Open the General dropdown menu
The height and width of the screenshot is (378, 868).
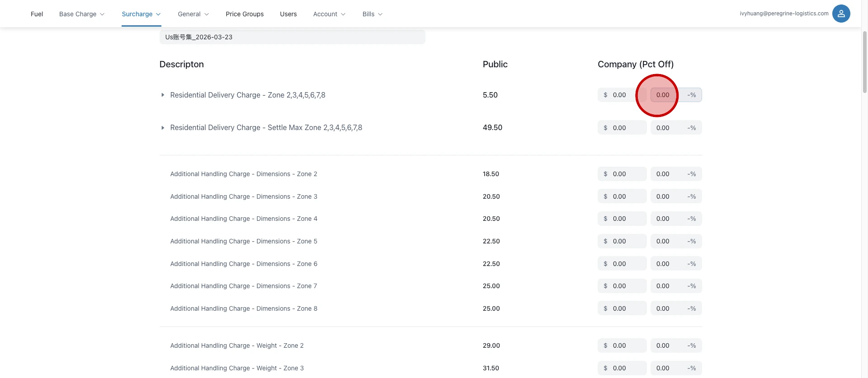193,14
